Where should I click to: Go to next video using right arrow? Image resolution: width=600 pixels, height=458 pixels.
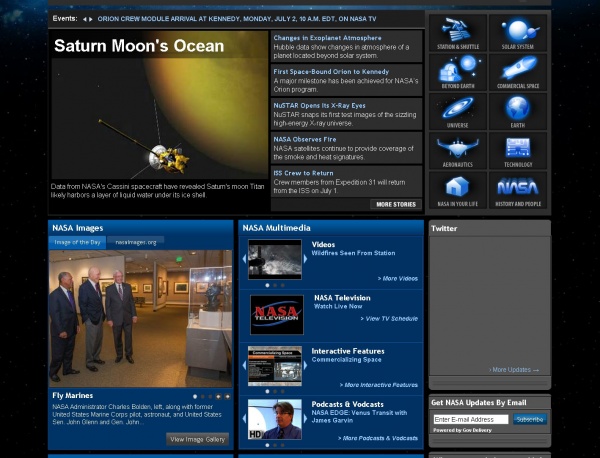(x=305, y=259)
